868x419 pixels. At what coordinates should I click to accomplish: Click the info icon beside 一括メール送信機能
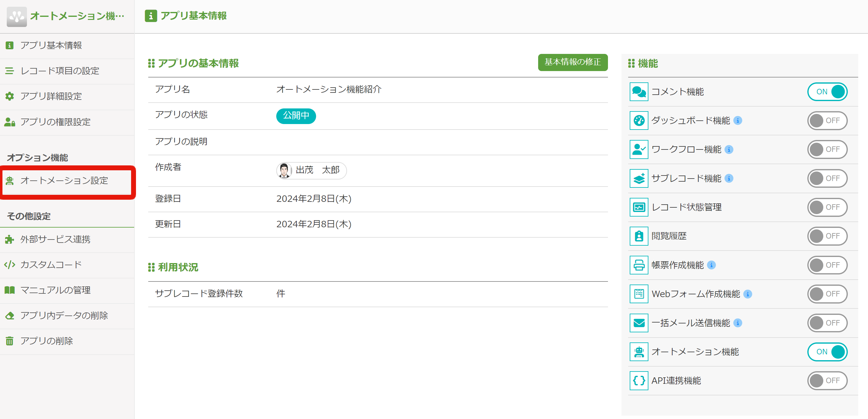[738, 323]
